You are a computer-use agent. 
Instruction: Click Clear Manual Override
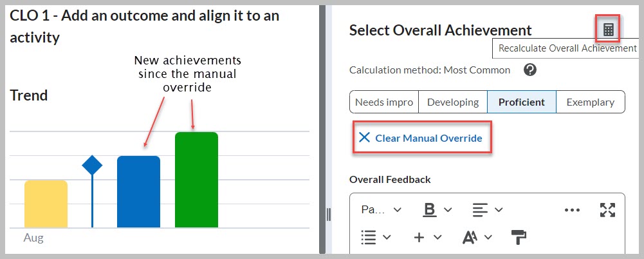pos(421,137)
